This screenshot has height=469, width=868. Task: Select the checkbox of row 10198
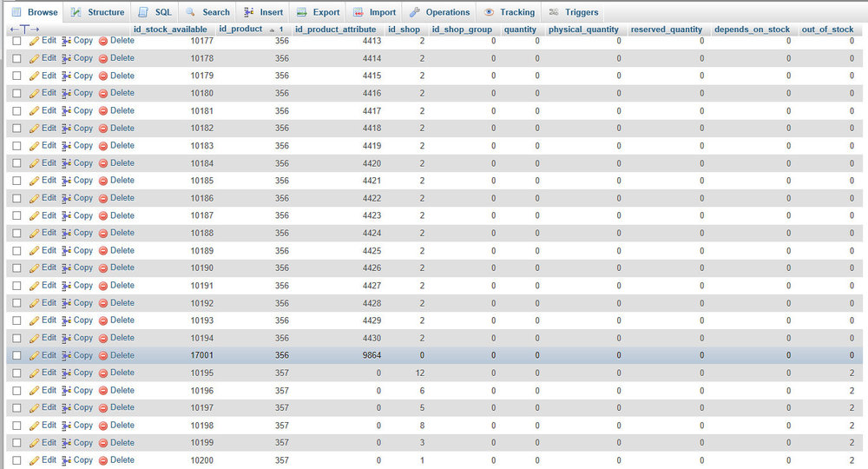point(16,426)
